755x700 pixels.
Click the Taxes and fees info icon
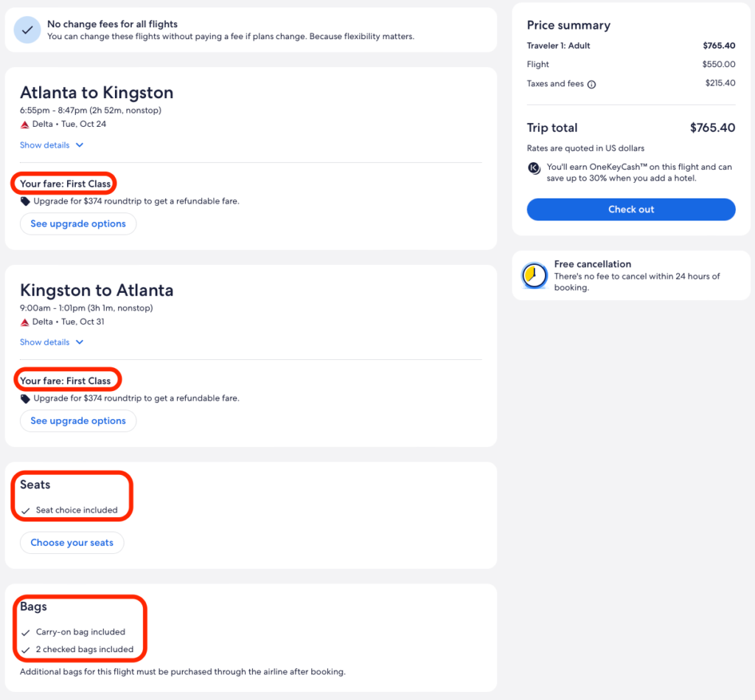(591, 84)
